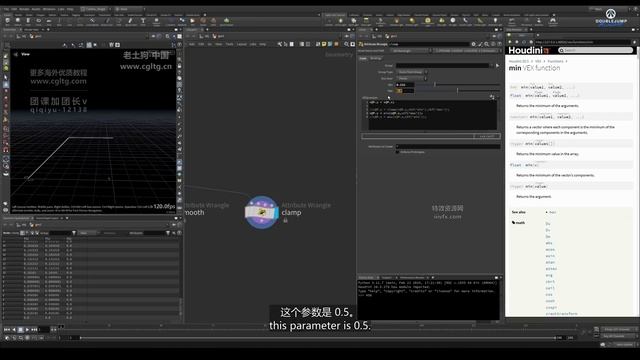This screenshot has width=640, height=360.
Task: Switch to the Bindings tab
Action: click(376, 58)
